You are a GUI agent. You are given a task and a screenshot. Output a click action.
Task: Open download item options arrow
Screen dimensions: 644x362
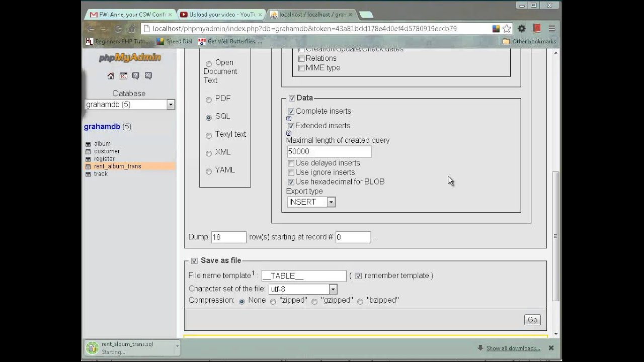pyautogui.click(x=177, y=347)
